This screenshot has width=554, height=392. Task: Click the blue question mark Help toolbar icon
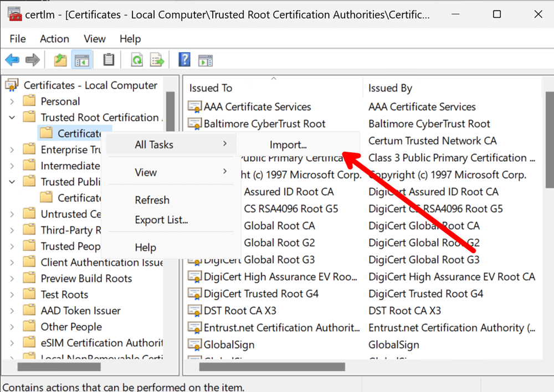[x=184, y=59]
